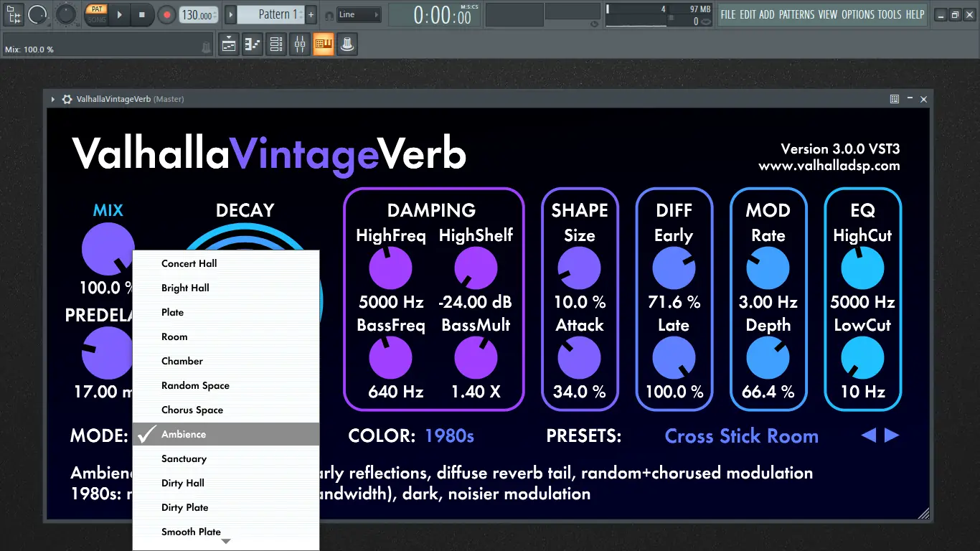Click the detached-window grid icon on the plugin title bar
The width and height of the screenshot is (980, 551).
(895, 99)
